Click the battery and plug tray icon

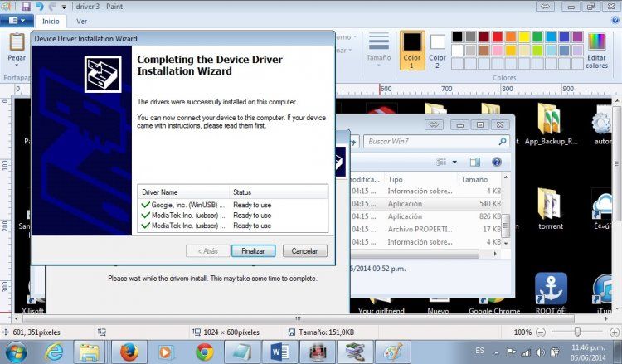(x=555, y=352)
